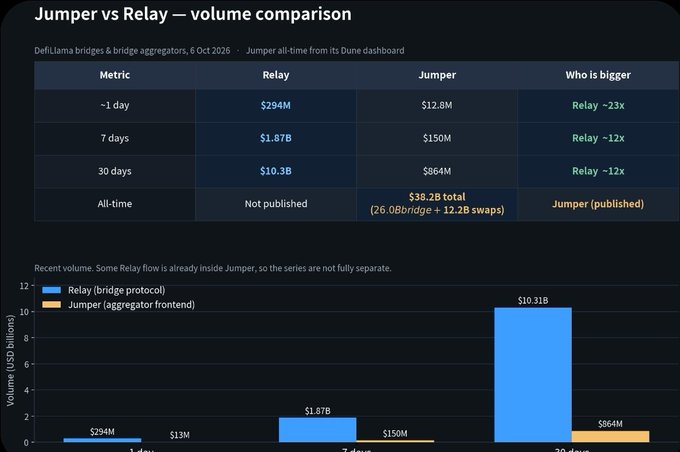The image size is (680, 452).
Task: Select the 'Jumper' column header
Action: pos(437,75)
